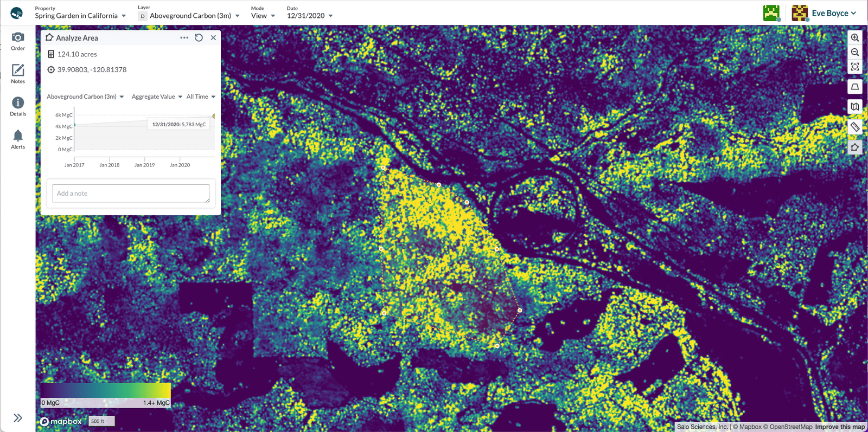Open the Date dropdown 12/31/2020

click(310, 16)
